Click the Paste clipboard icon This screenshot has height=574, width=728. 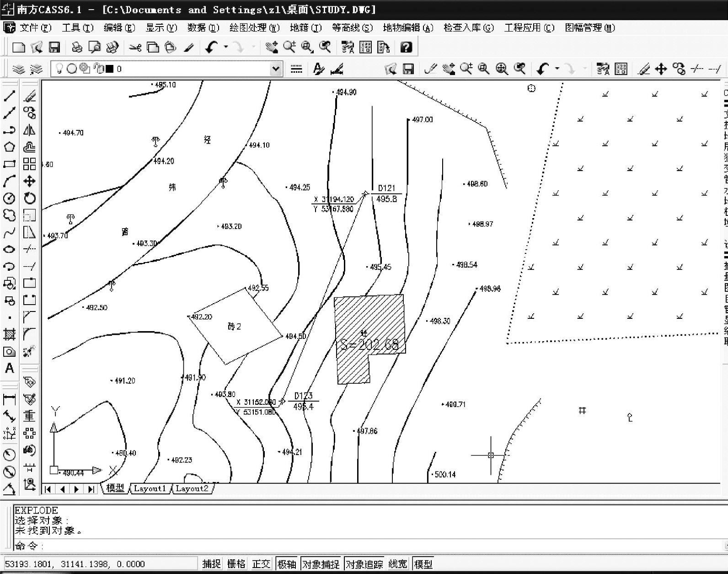point(170,47)
